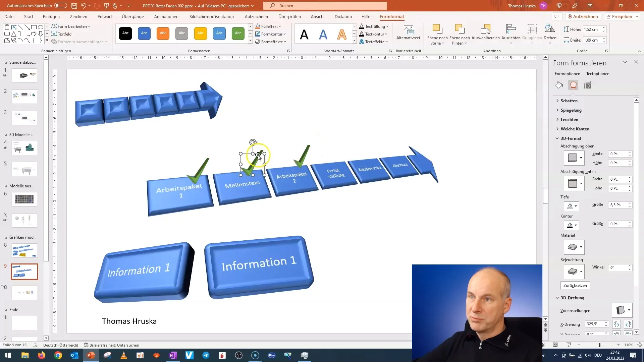The width and height of the screenshot is (644, 362).
Task: Open the Formformat ribbon tab
Action: pos(392,16)
